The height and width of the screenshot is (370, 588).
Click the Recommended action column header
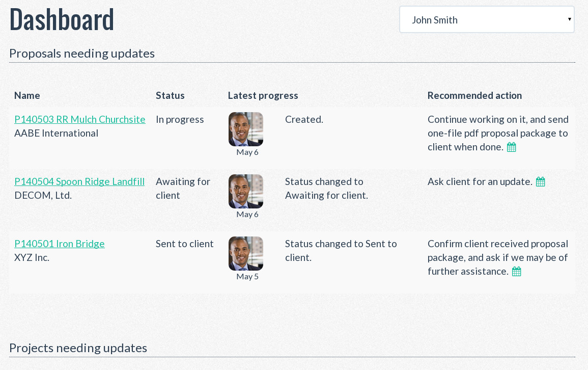click(474, 95)
